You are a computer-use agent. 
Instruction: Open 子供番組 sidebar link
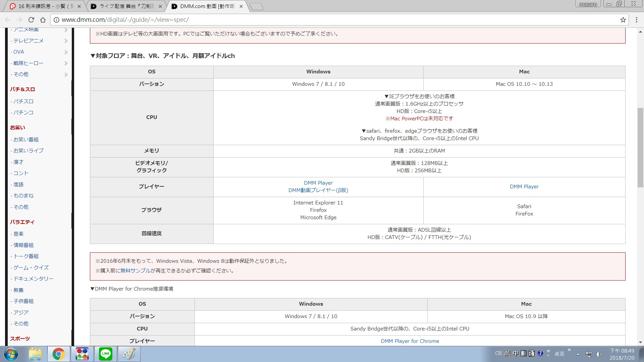[x=23, y=301]
